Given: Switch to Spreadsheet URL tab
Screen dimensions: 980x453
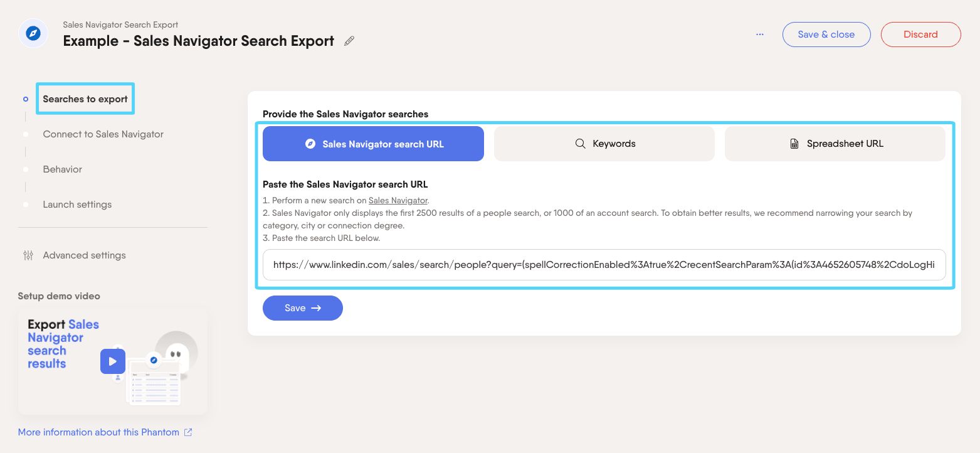Looking at the screenshot, I should click(x=835, y=144).
